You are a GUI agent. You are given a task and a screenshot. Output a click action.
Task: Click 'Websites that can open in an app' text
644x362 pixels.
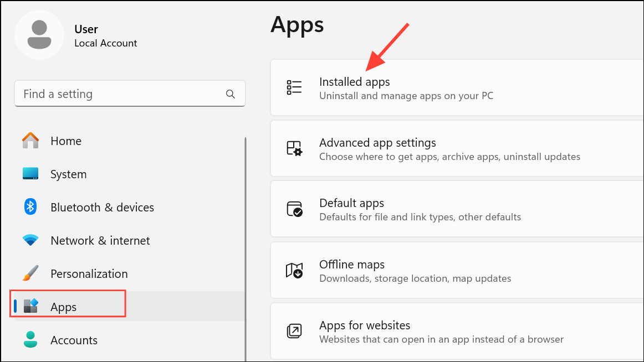tap(442, 339)
